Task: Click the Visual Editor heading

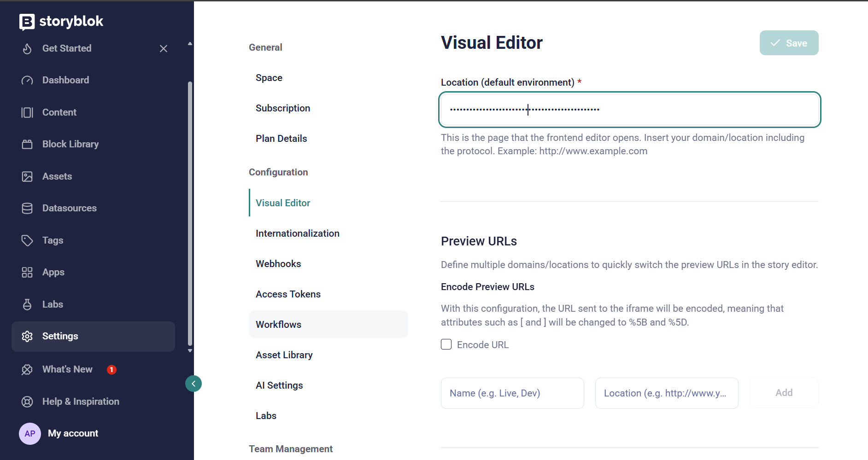Action: 492,43
